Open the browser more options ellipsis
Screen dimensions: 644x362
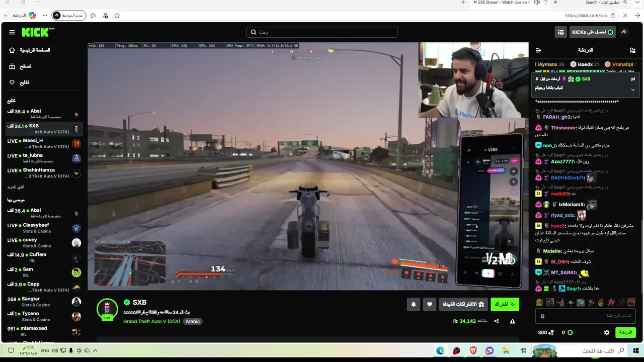(x=45, y=16)
